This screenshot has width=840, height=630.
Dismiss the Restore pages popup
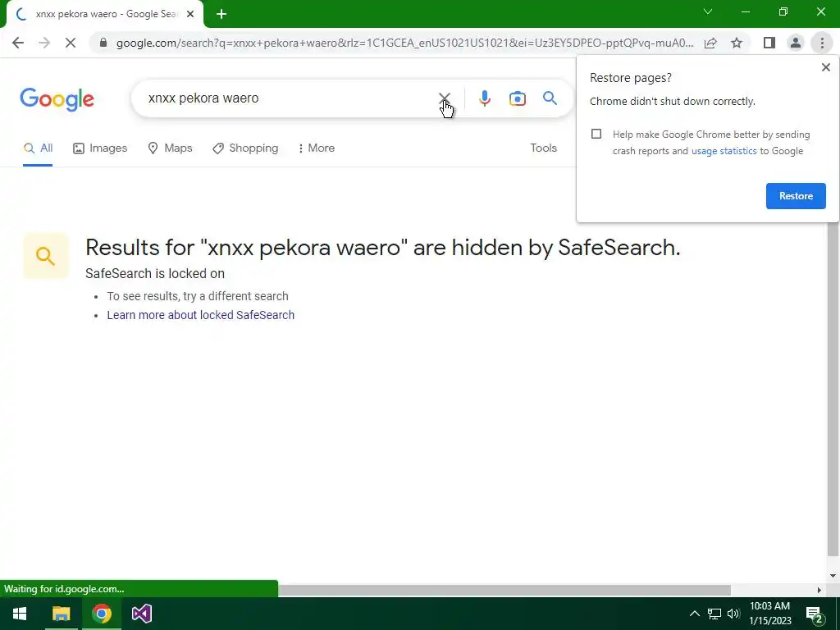(825, 67)
